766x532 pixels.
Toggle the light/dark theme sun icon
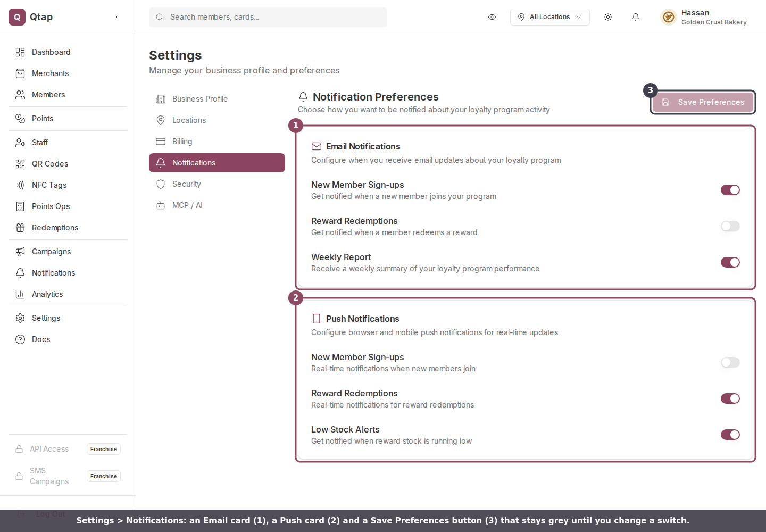(608, 17)
